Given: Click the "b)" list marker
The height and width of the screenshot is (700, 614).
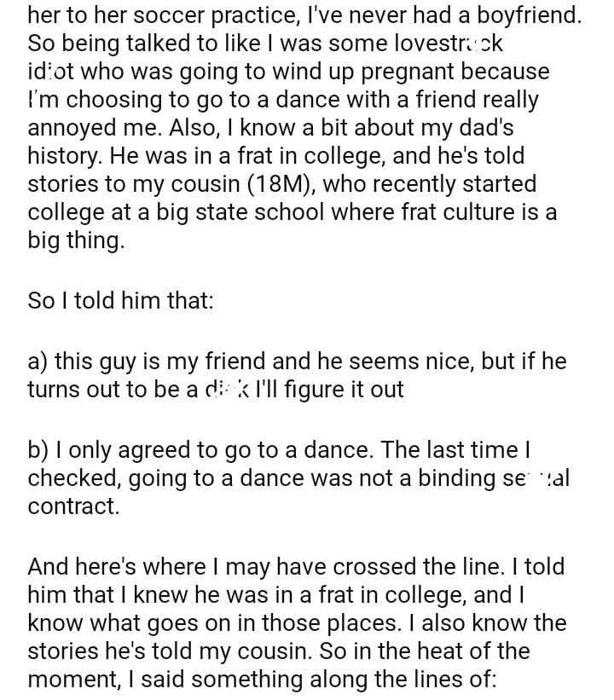Looking at the screenshot, I should pyautogui.click(x=38, y=449).
